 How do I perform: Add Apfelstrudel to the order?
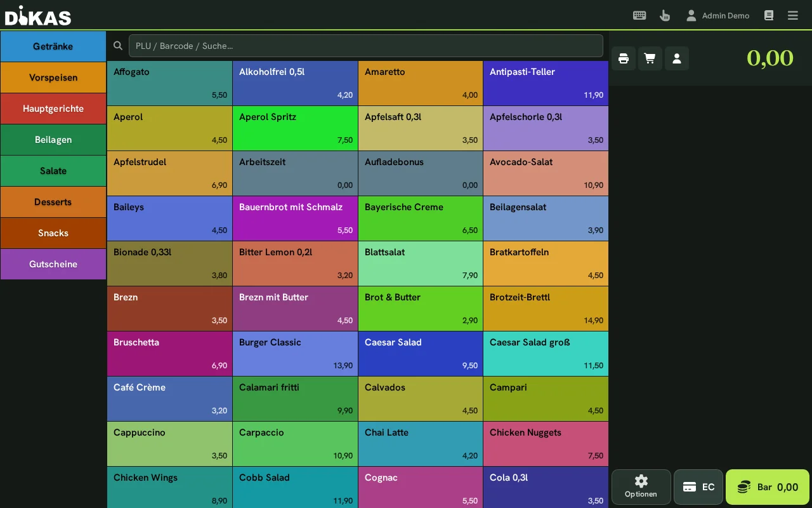click(169, 173)
